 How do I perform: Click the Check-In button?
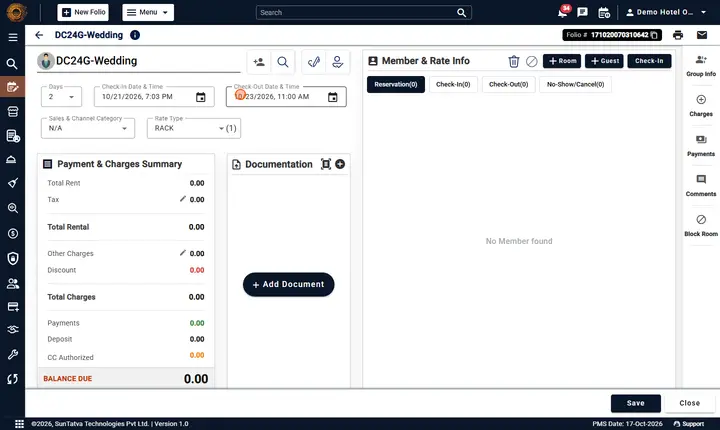[x=649, y=61]
